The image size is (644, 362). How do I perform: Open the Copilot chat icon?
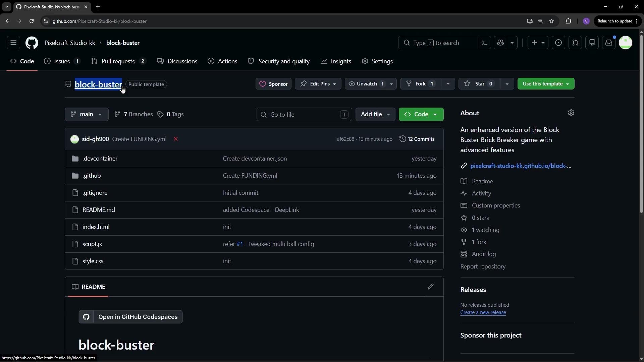coord(500,43)
